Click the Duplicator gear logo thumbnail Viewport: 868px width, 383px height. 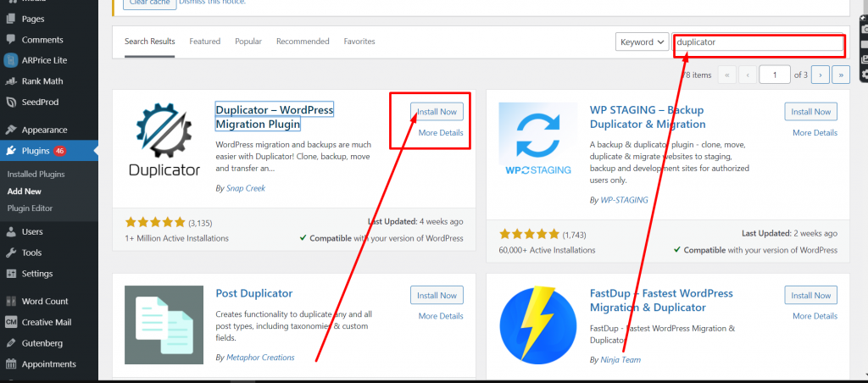point(164,140)
